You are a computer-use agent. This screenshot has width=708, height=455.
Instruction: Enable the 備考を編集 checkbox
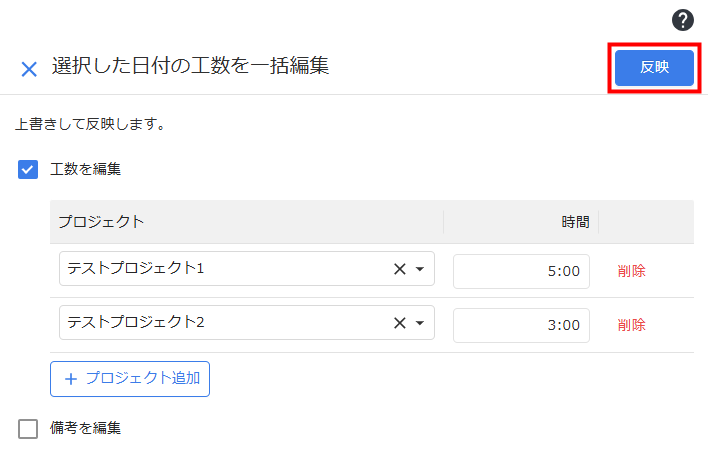[x=28, y=428]
